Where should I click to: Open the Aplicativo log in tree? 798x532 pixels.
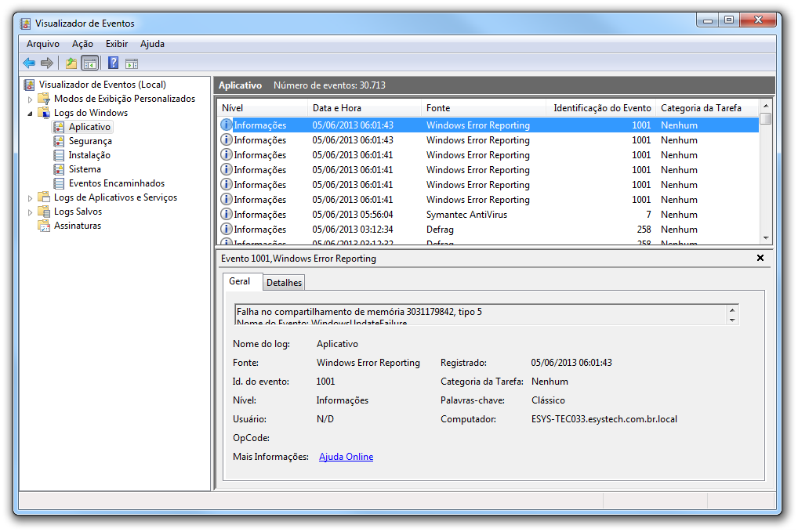point(89,127)
